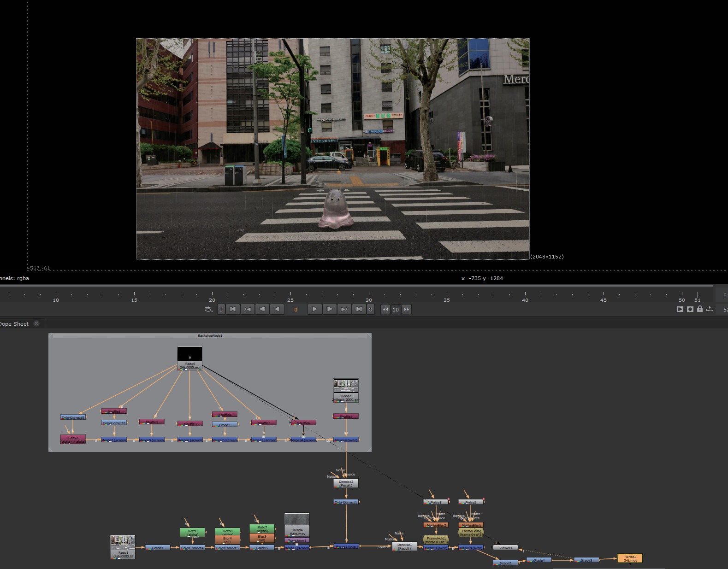Select the Denoise2 node
The width and height of the screenshot is (728, 569).
(346, 483)
